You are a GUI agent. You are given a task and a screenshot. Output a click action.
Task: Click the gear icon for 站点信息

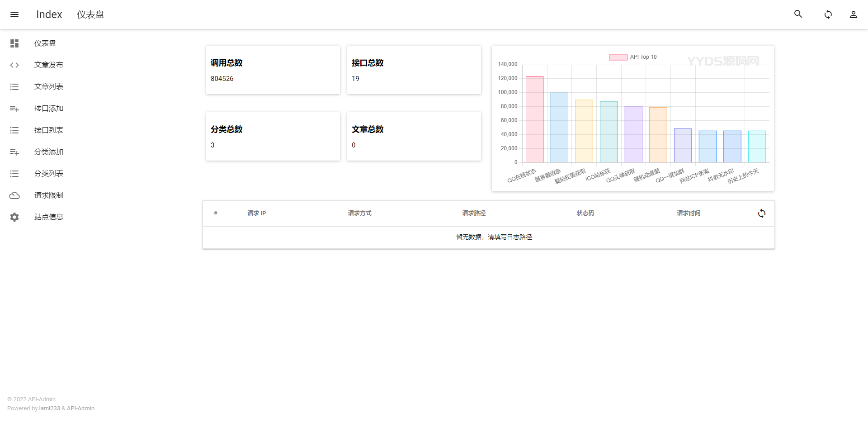click(x=14, y=217)
